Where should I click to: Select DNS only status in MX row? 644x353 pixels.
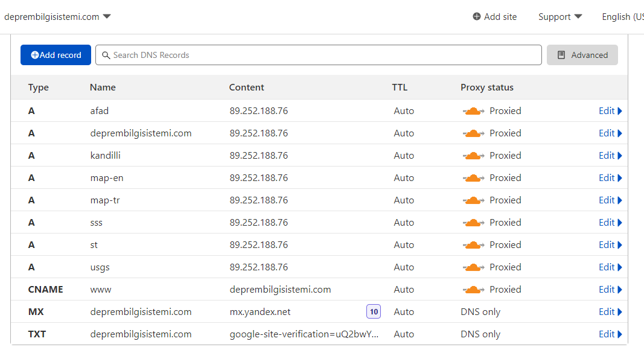pyautogui.click(x=480, y=312)
